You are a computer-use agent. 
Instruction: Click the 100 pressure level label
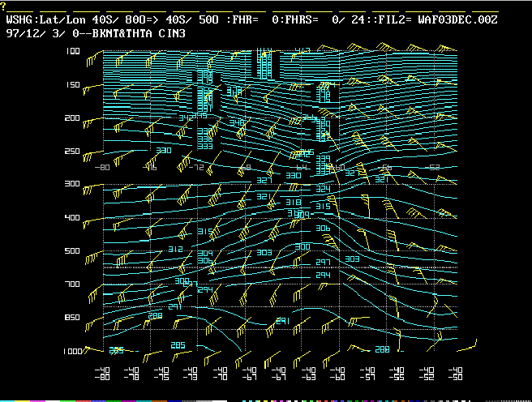(x=73, y=51)
